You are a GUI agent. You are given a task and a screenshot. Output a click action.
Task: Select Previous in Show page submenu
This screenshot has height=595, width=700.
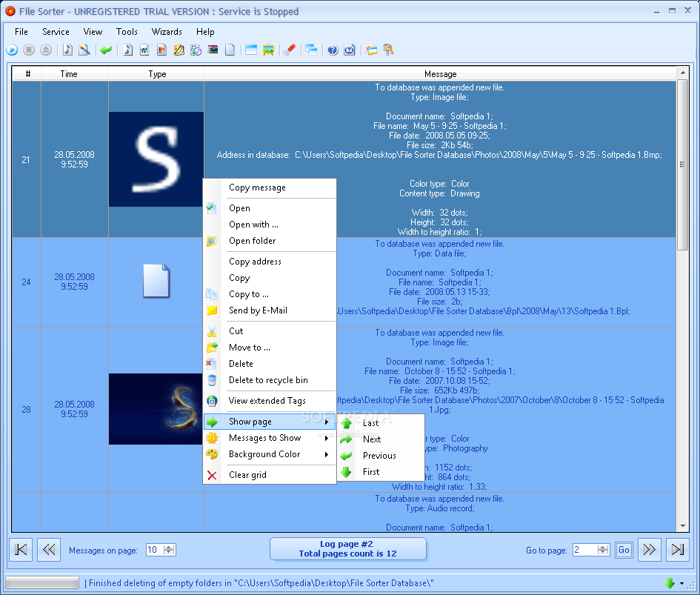click(381, 456)
